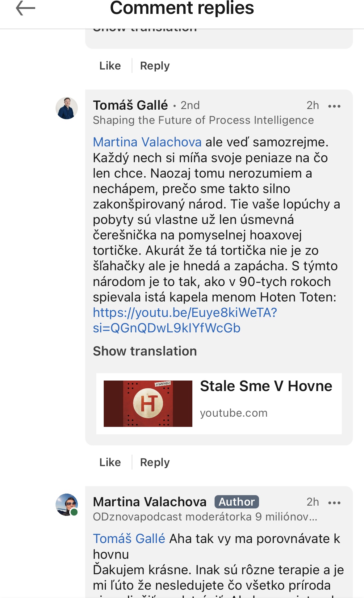Tap the back arrow to exit Comment replies
364x598 pixels.
point(22,8)
